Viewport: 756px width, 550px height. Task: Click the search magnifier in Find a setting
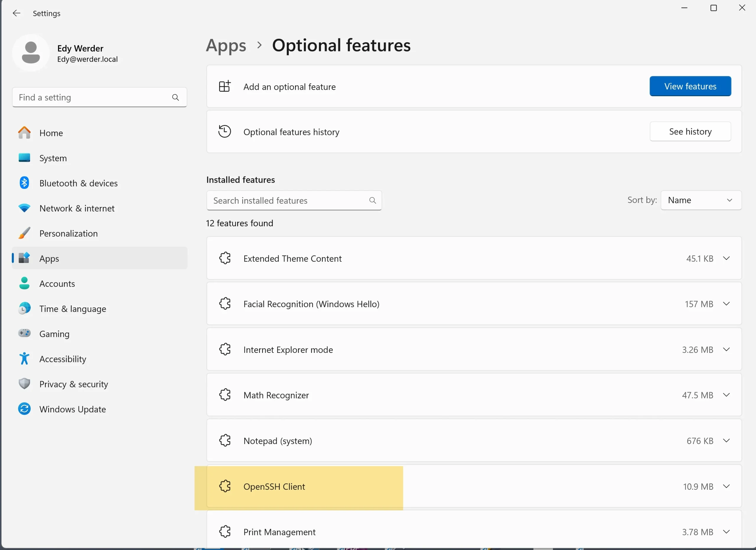point(176,97)
